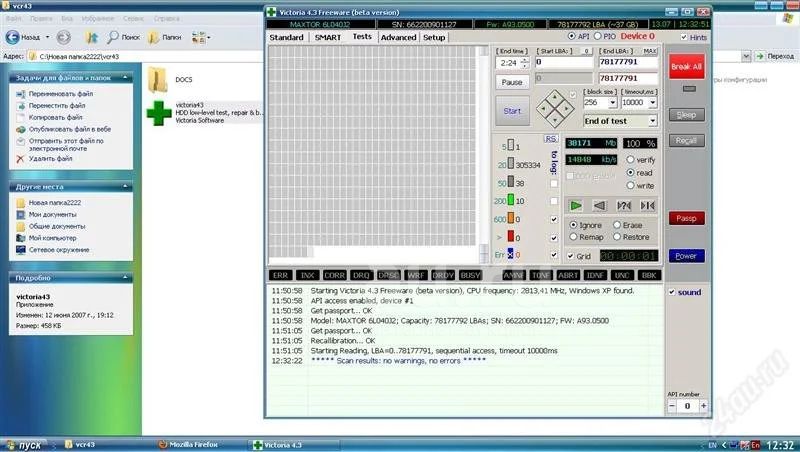800x452 pixels.
Task: Toggle the sound checkbox
Action: [x=672, y=292]
